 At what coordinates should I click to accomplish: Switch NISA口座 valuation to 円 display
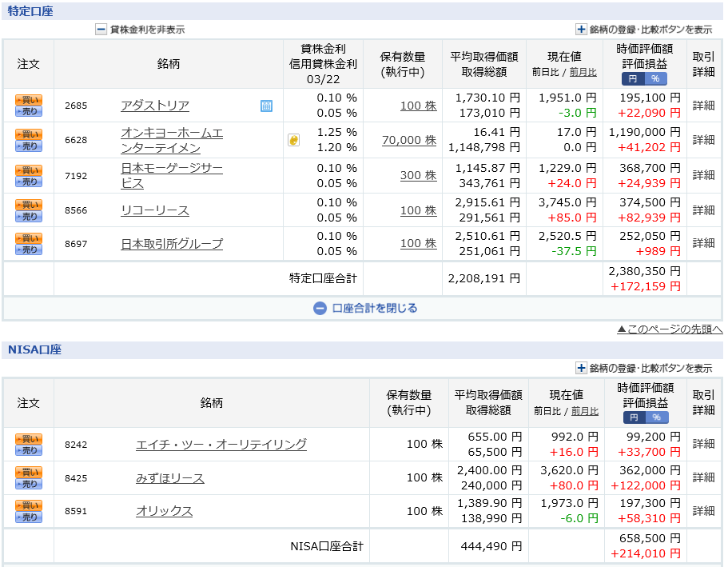[635, 417]
